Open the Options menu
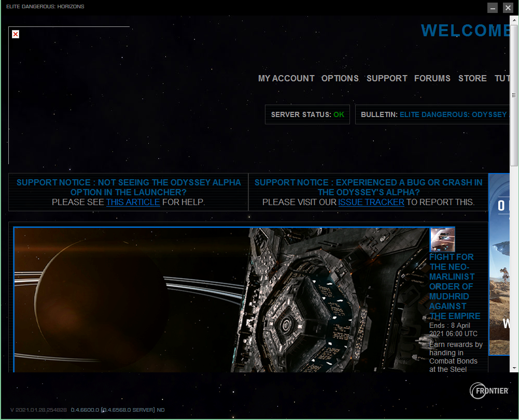The width and height of the screenshot is (519, 420). [x=340, y=78]
